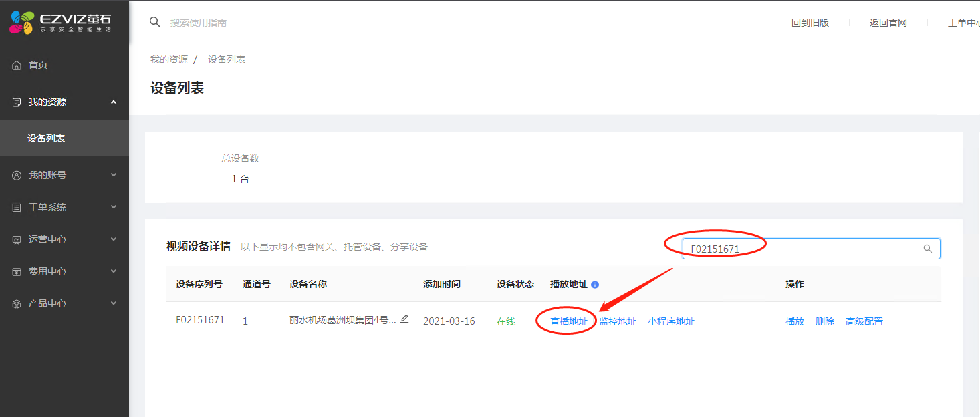Click the device serial number search field
980x417 pixels.
coord(802,249)
